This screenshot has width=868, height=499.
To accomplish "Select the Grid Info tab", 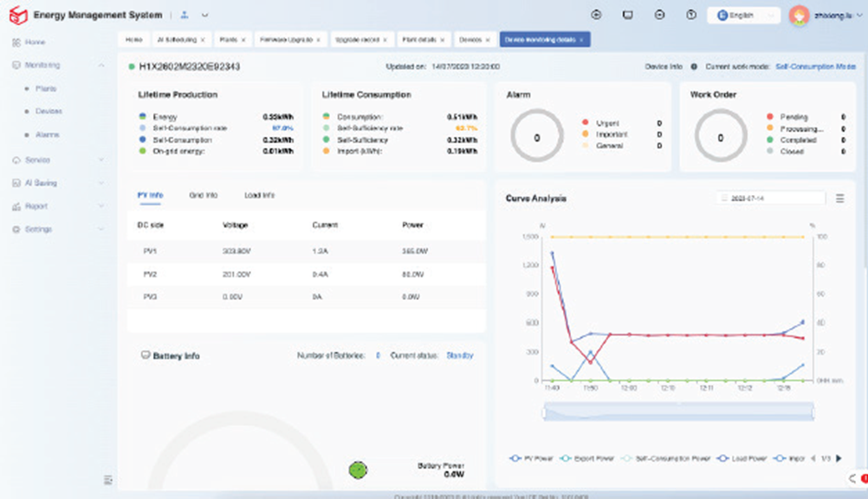I will pos(204,196).
